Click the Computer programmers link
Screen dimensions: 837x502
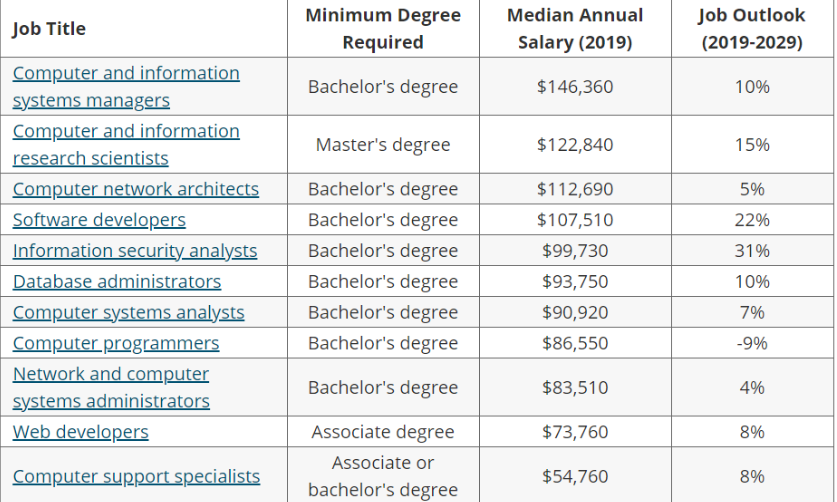pos(116,344)
